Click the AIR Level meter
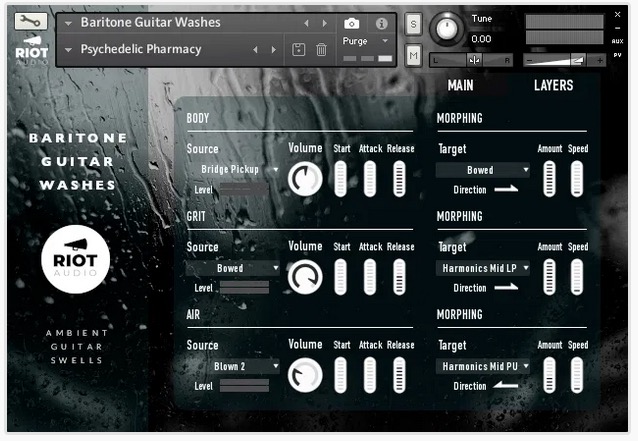 pos(244,386)
